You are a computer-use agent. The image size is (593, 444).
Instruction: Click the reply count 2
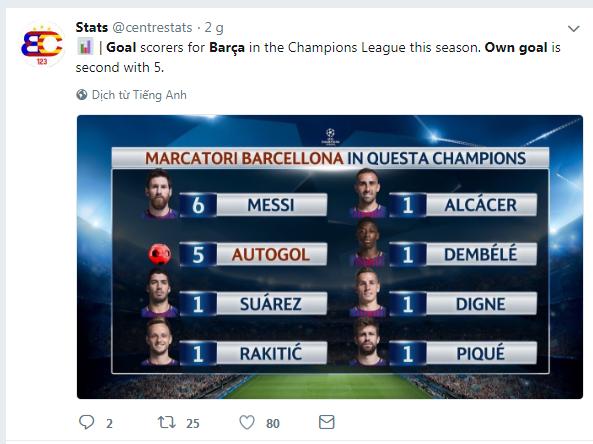(x=109, y=423)
